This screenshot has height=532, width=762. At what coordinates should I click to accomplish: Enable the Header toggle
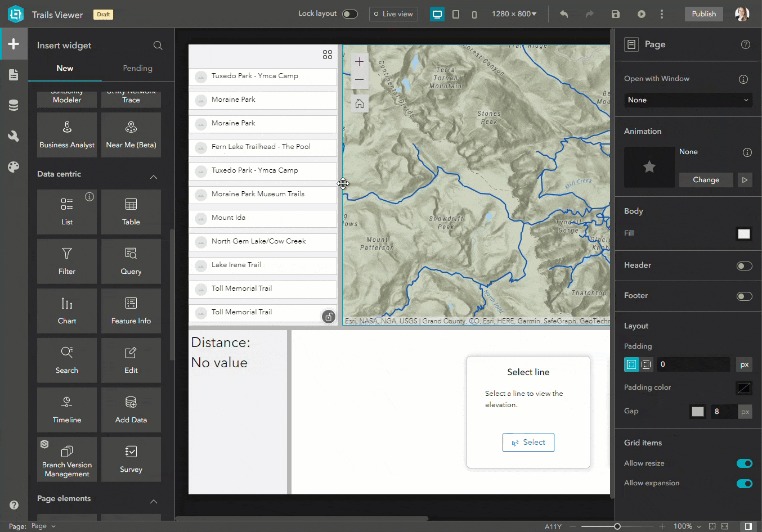[744, 265]
